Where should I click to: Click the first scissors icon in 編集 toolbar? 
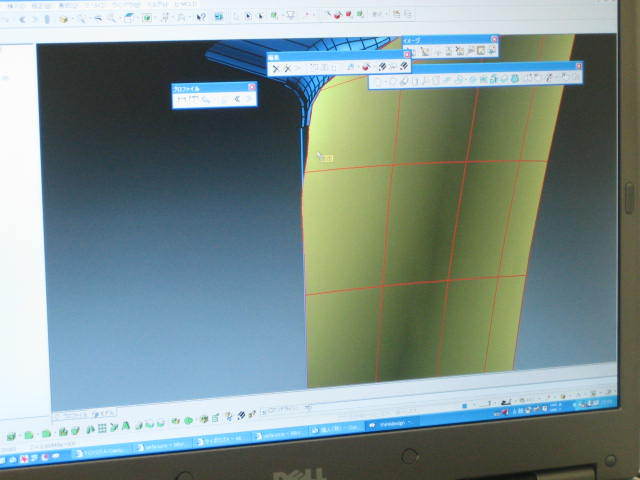click(276, 68)
